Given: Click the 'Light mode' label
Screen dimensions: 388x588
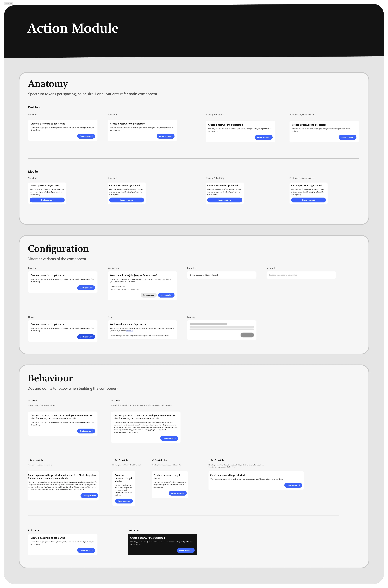Looking at the screenshot, I should click(34, 530).
